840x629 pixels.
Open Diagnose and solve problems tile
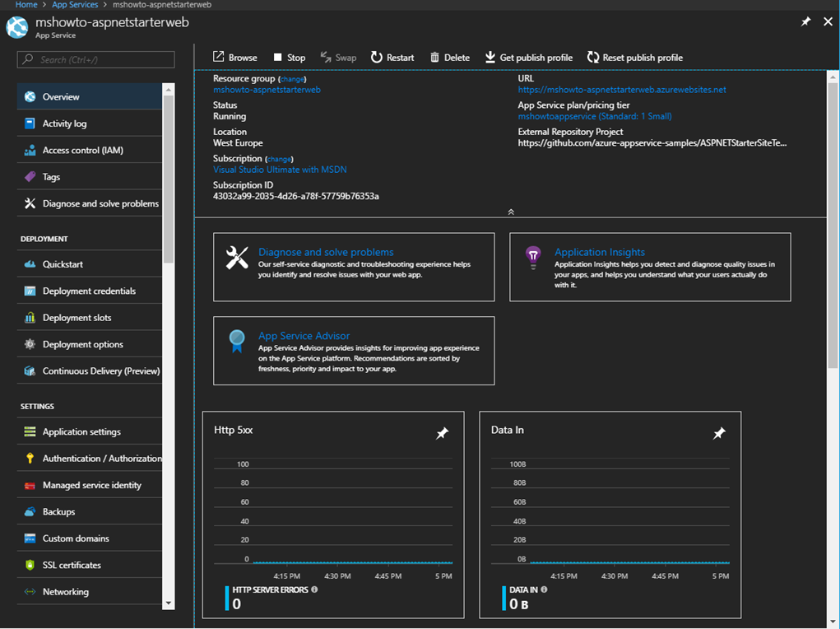[x=354, y=267]
